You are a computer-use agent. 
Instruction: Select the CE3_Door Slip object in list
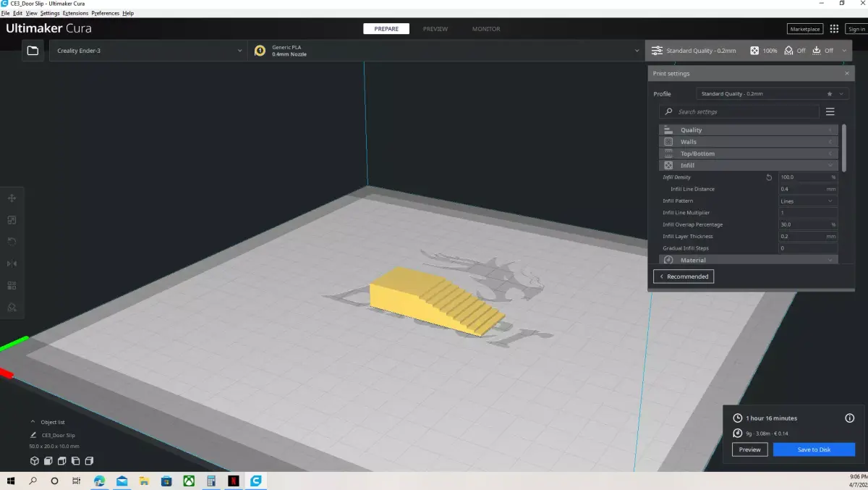(58, 435)
